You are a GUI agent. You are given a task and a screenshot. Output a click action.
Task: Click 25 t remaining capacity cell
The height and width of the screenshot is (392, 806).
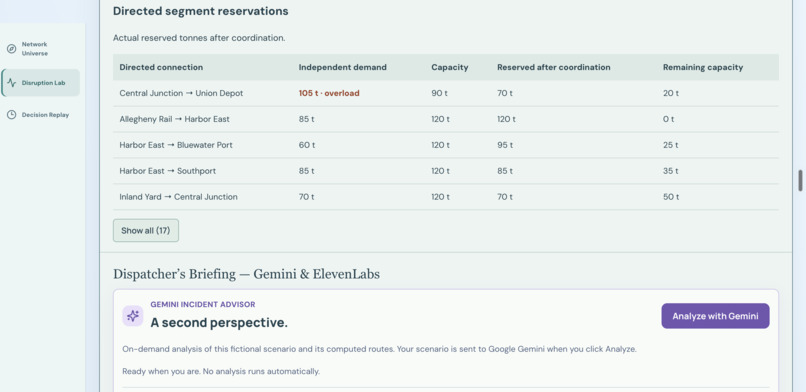coord(671,145)
